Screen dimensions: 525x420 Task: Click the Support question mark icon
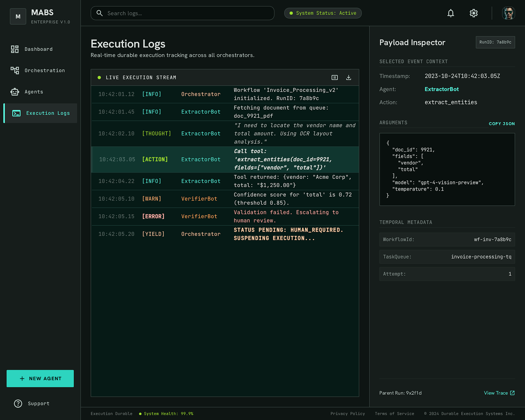pyautogui.click(x=18, y=404)
